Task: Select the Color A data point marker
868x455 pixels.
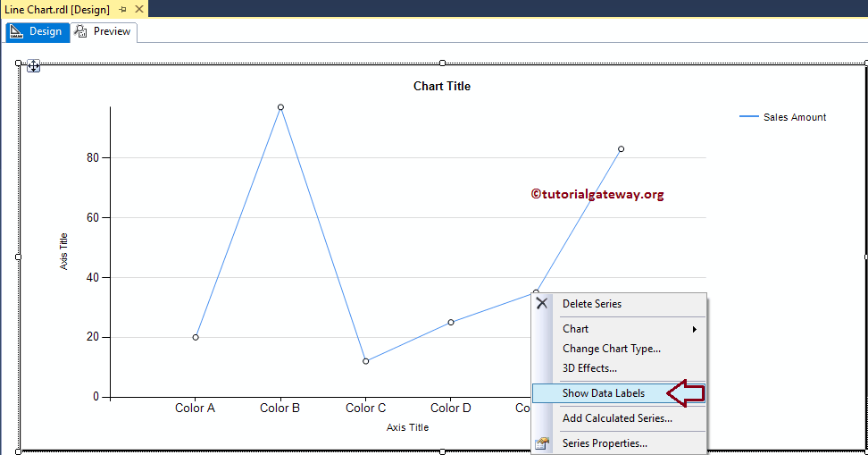Action: pyautogui.click(x=196, y=337)
